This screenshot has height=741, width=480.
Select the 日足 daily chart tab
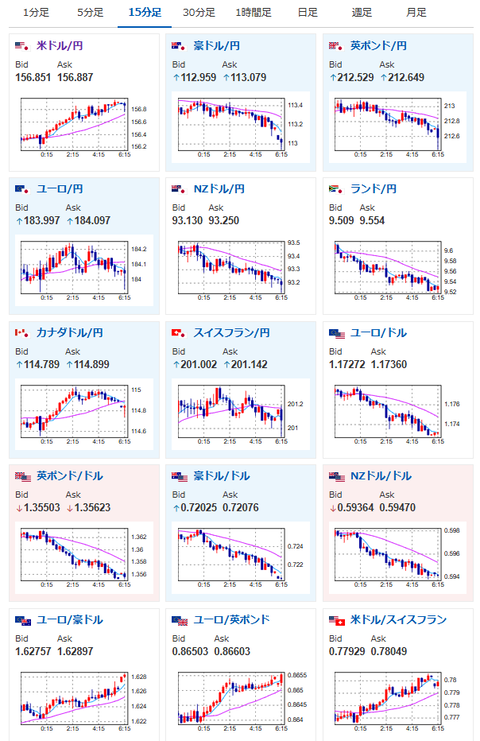[308, 13]
